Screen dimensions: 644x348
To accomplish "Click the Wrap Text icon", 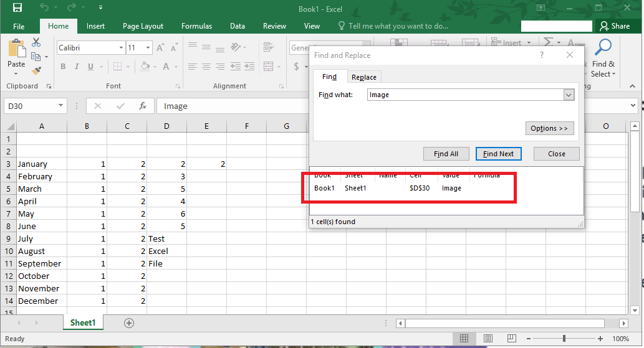I will pos(268,47).
